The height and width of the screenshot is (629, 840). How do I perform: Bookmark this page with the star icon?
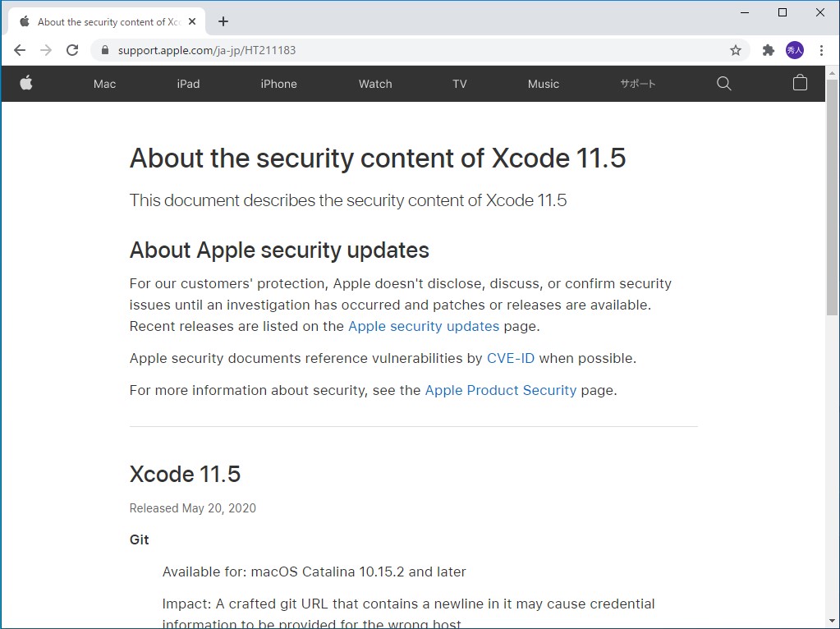[736, 49]
